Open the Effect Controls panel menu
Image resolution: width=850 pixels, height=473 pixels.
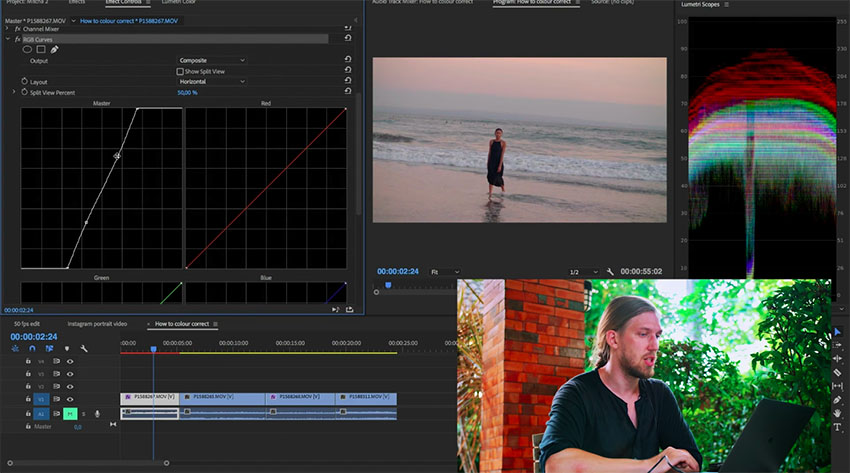pos(148,2)
